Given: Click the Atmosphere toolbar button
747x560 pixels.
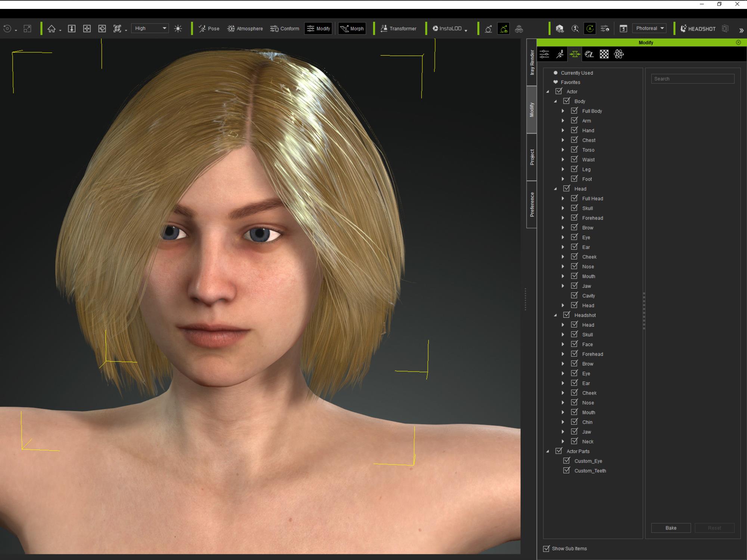Looking at the screenshot, I should tap(245, 29).
